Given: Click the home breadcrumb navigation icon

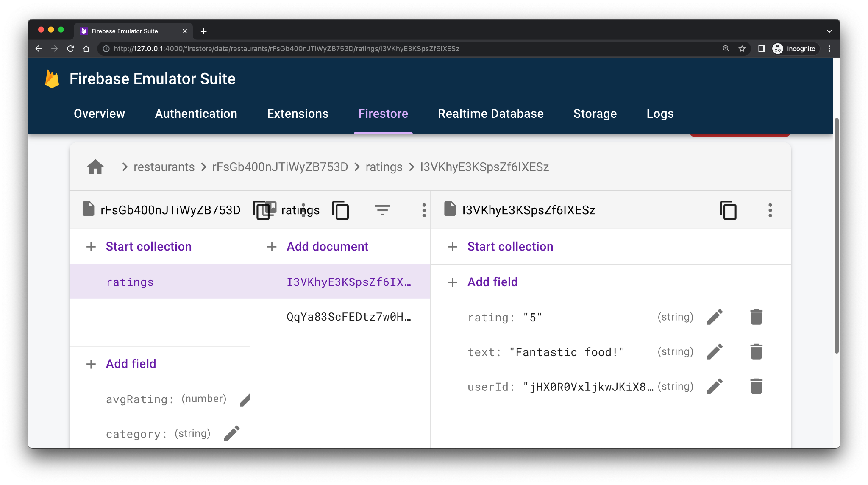Looking at the screenshot, I should click(95, 167).
